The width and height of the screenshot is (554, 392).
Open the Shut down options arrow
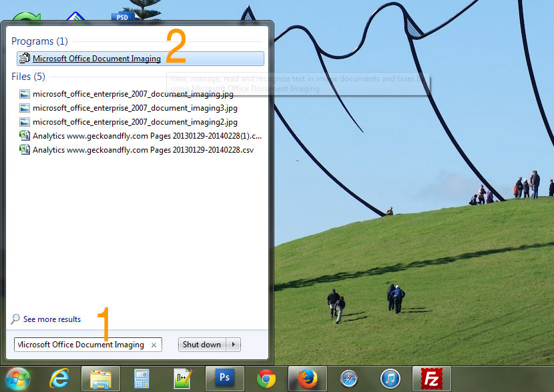[234, 345]
